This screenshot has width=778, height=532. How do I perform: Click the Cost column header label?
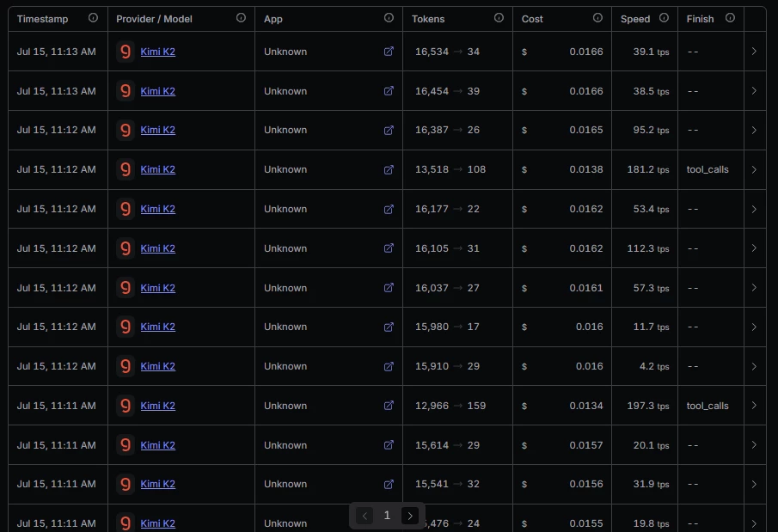click(532, 19)
